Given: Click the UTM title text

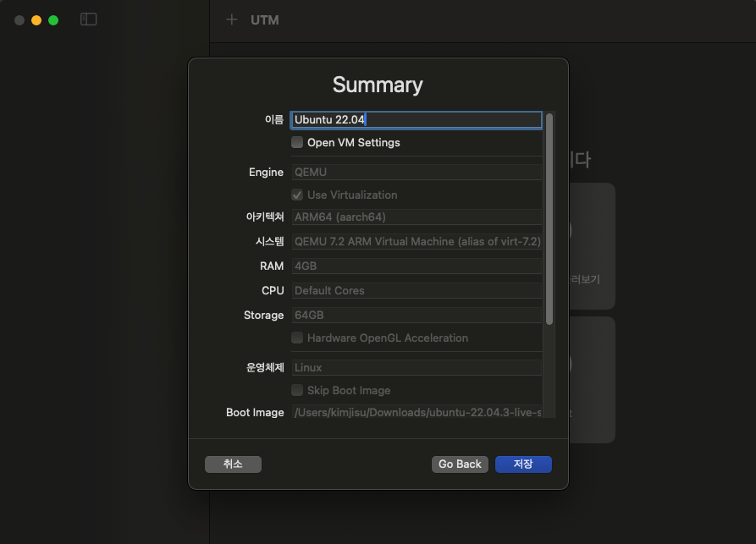Looking at the screenshot, I should coord(265,20).
